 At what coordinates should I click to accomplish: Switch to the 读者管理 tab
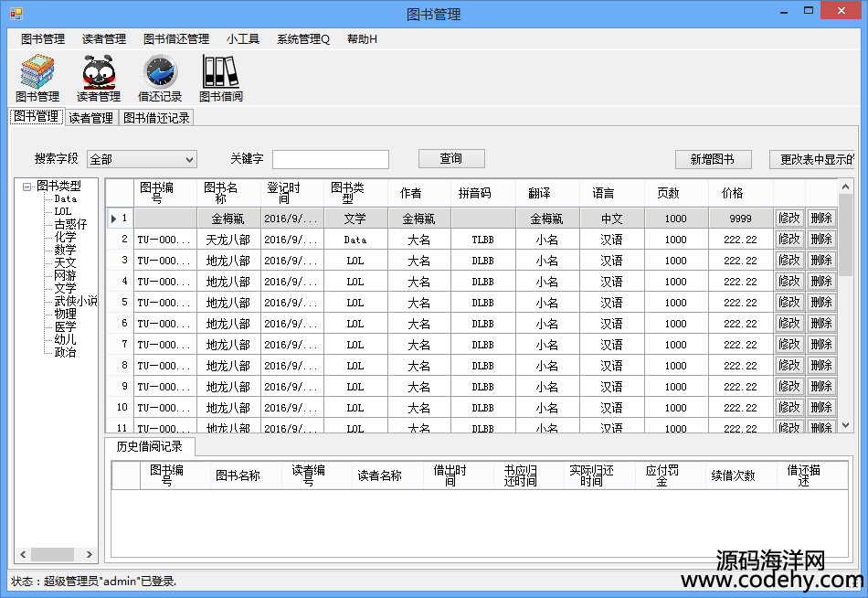(x=91, y=118)
